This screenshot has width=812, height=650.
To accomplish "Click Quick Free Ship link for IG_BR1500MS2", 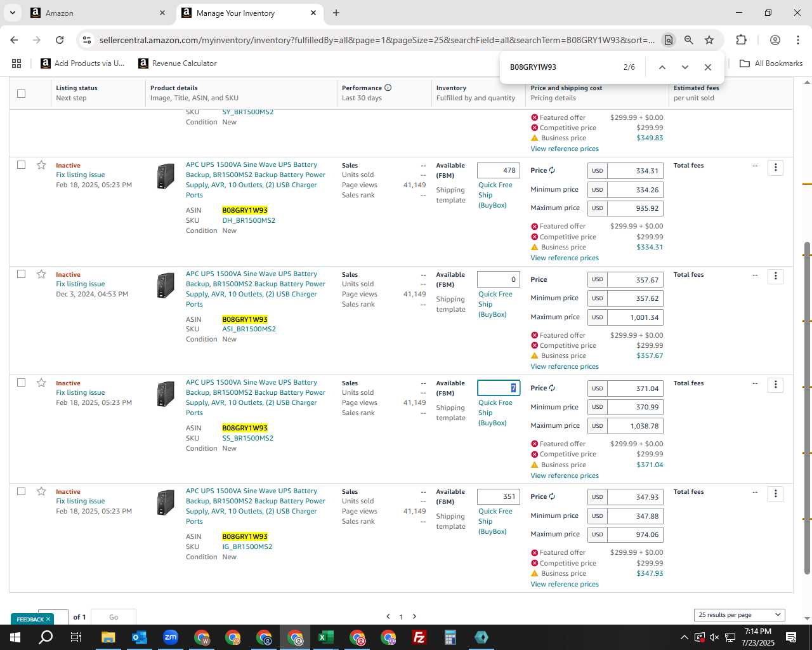I will 495,521.
